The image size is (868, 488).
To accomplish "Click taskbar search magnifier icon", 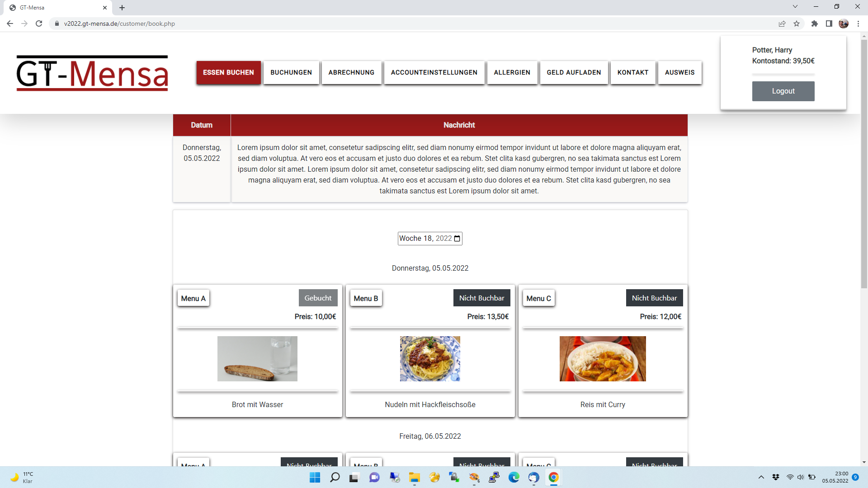I will 335,477.
